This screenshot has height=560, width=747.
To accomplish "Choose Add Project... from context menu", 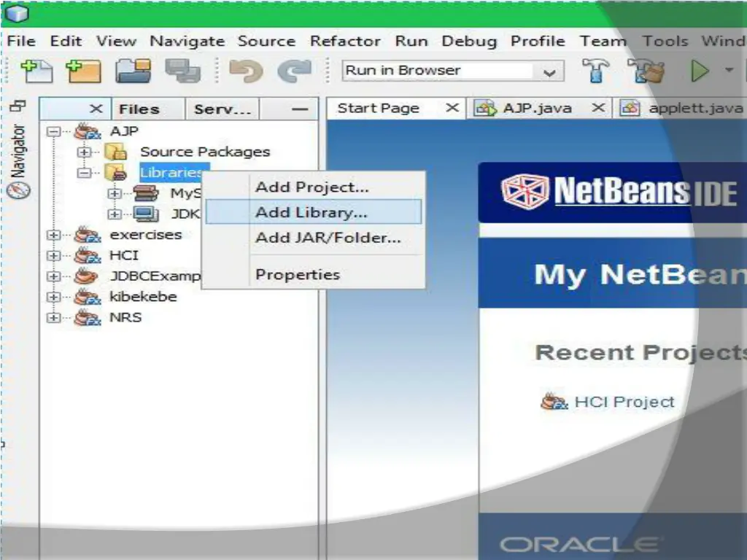I will (x=314, y=187).
